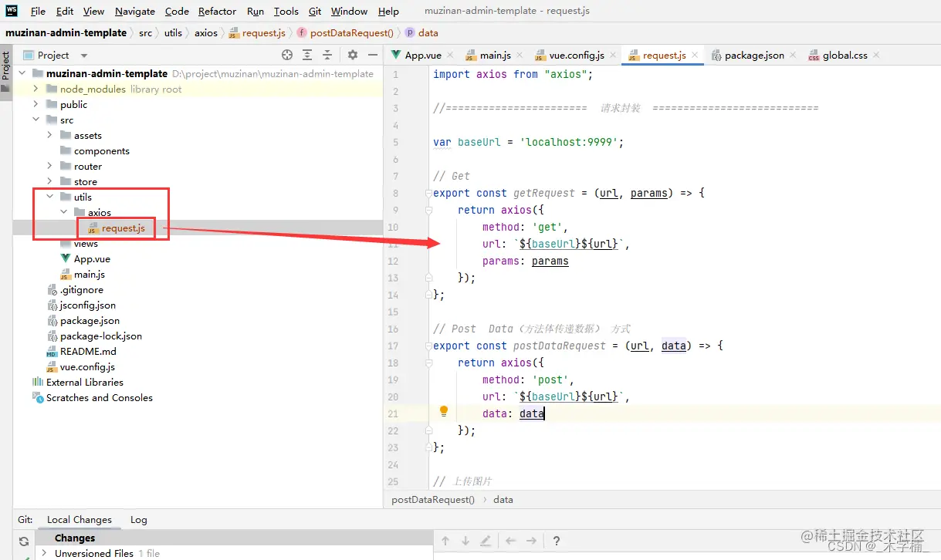Image resolution: width=941 pixels, height=560 pixels.
Task: Toggle the vertical Project tool window tab
Action: [x=5, y=72]
